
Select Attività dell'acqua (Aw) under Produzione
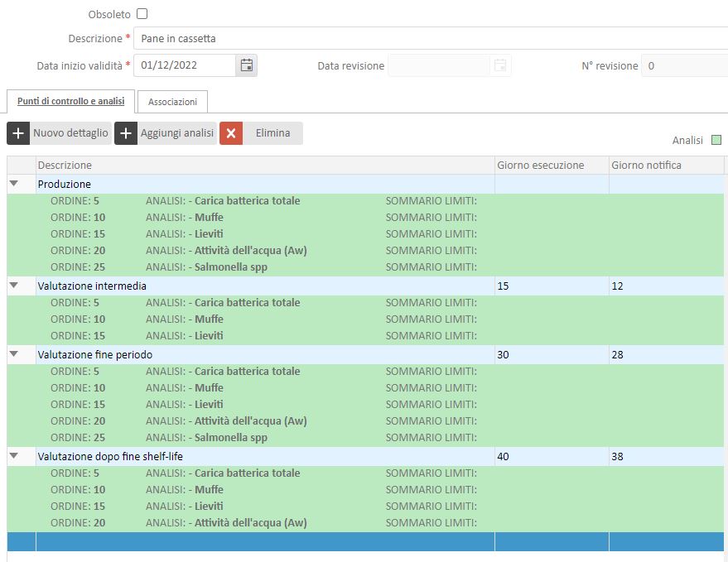pyautogui.click(x=365, y=251)
